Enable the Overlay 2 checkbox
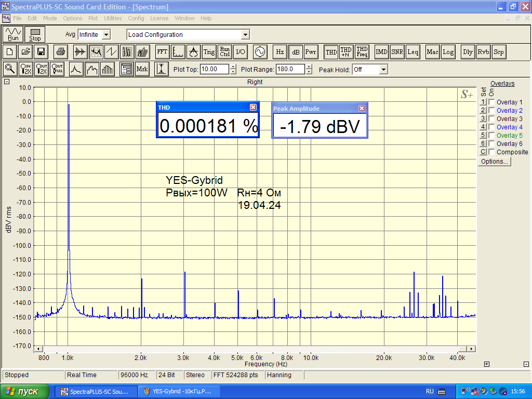 (x=491, y=110)
